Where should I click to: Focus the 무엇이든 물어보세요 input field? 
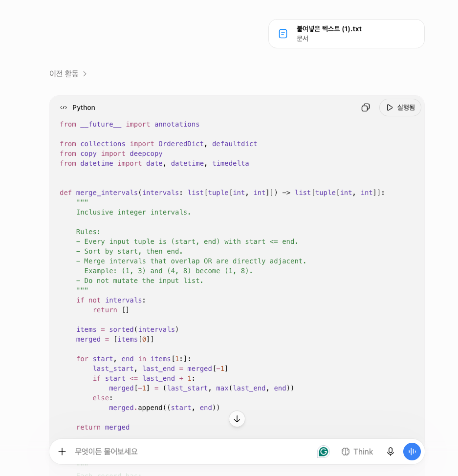coord(191,452)
